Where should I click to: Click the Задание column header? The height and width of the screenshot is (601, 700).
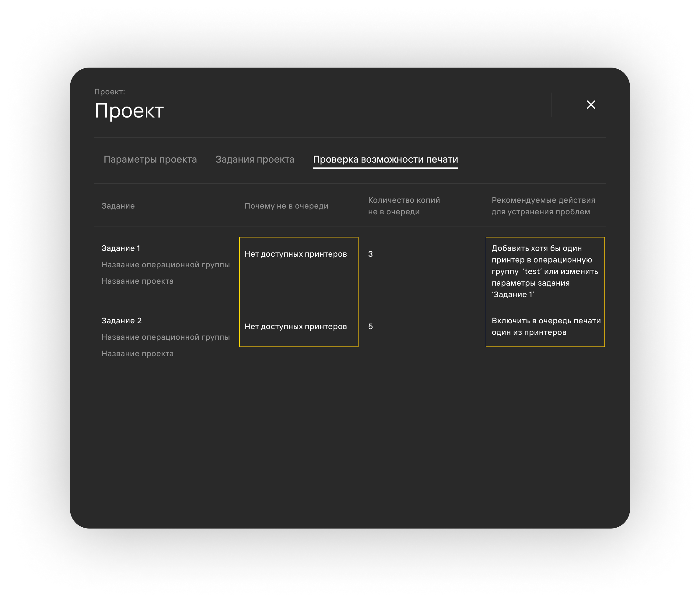[x=118, y=206]
